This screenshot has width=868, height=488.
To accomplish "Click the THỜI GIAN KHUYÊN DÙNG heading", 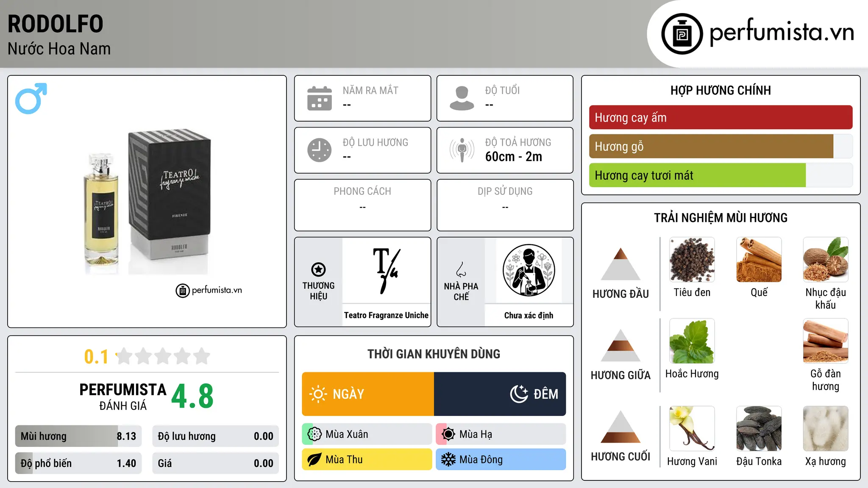I will click(434, 354).
